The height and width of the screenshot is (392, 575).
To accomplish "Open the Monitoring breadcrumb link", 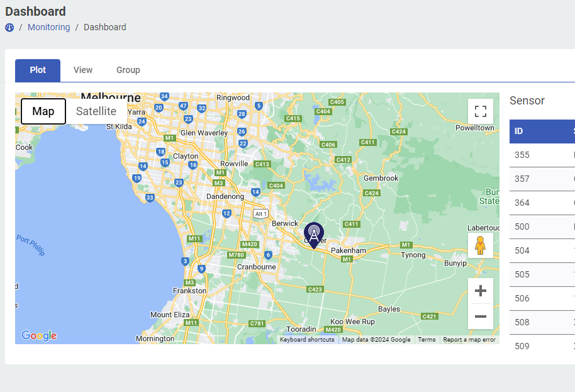I will pyautogui.click(x=48, y=27).
